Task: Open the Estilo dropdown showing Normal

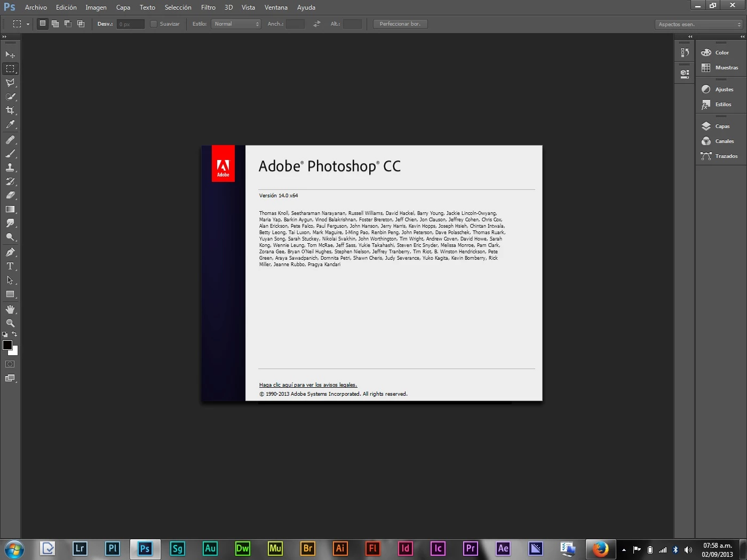Action: click(x=236, y=24)
